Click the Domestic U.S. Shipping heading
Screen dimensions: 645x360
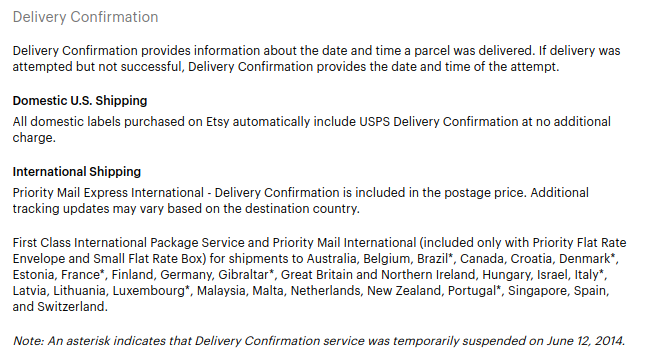(x=80, y=101)
